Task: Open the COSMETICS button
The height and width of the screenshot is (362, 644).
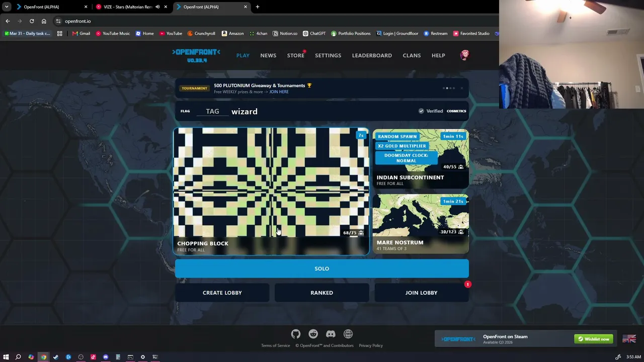Action: [456, 111]
